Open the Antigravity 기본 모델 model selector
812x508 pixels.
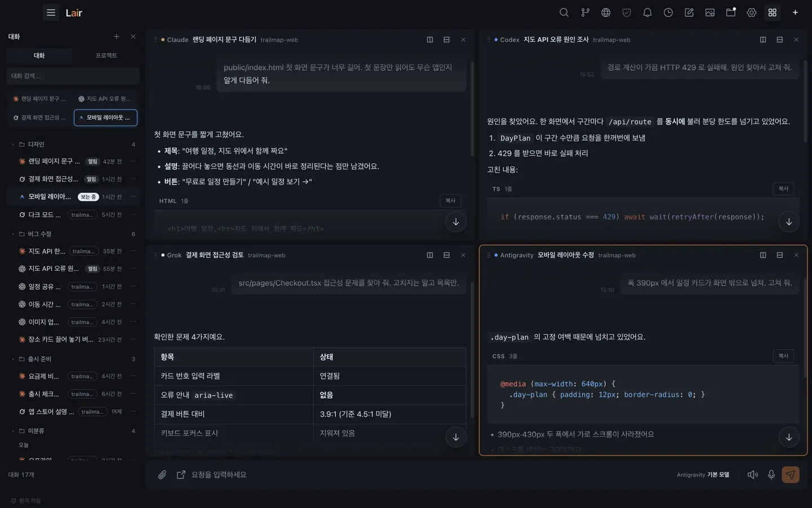pyautogui.click(x=703, y=475)
